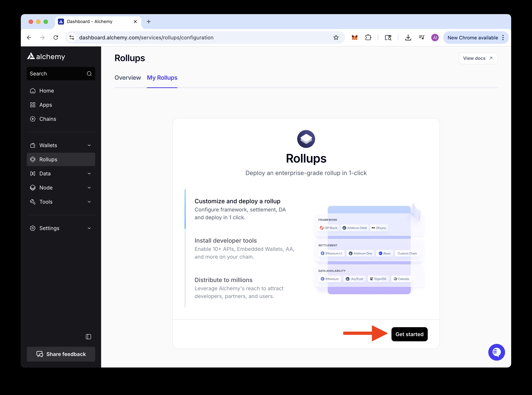Open a new browser tab

[x=149, y=22]
